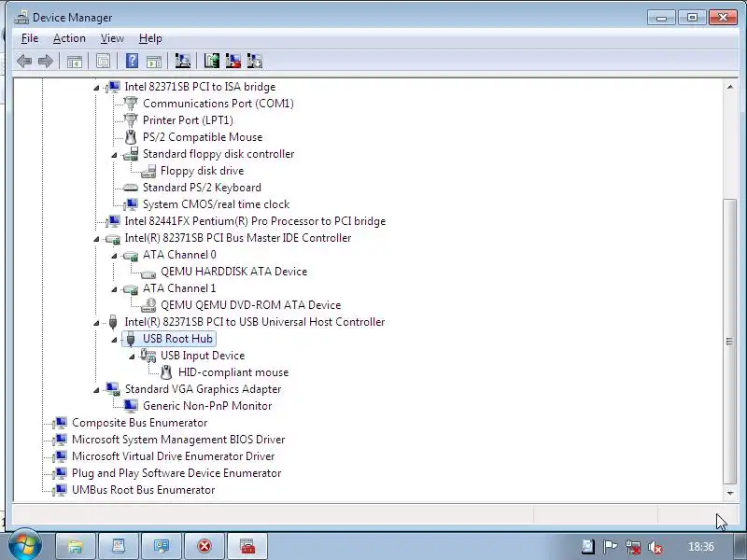Collapse the USB Input Device node
This screenshot has height=560, width=747.
(132, 357)
